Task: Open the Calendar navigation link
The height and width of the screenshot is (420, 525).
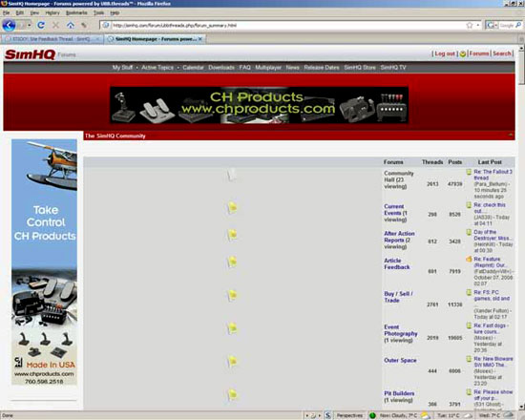Action: click(193, 68)
